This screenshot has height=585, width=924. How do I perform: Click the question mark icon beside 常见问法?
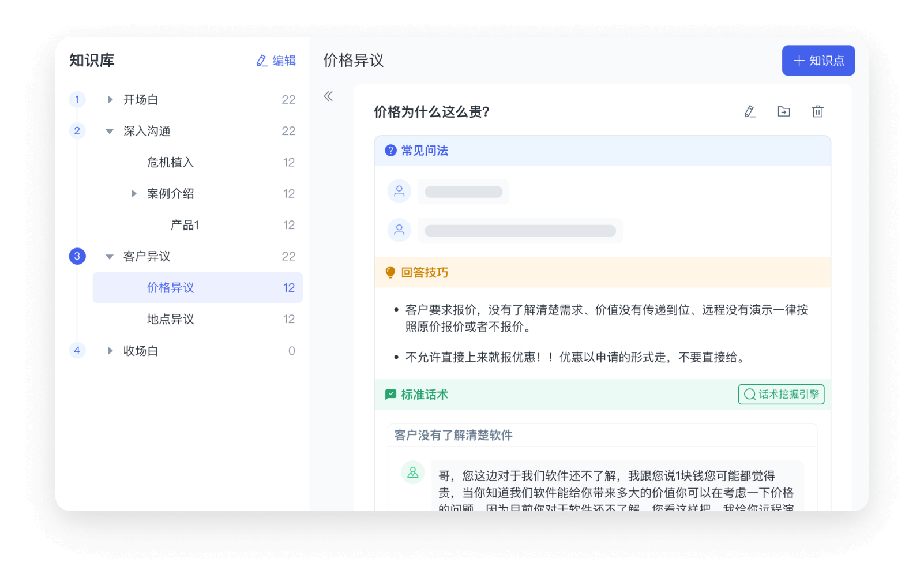(390, 151)
